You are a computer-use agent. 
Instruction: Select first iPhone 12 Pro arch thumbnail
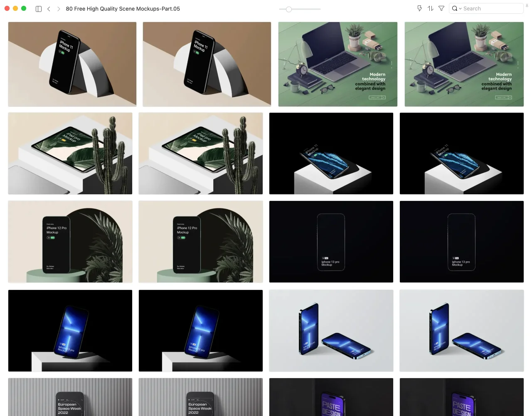[70, 242]
